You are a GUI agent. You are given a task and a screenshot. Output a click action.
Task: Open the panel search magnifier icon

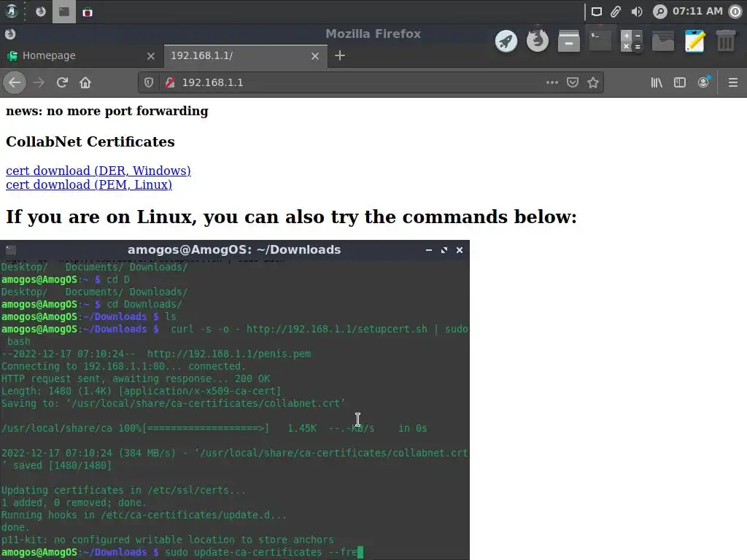pos(659,12)
